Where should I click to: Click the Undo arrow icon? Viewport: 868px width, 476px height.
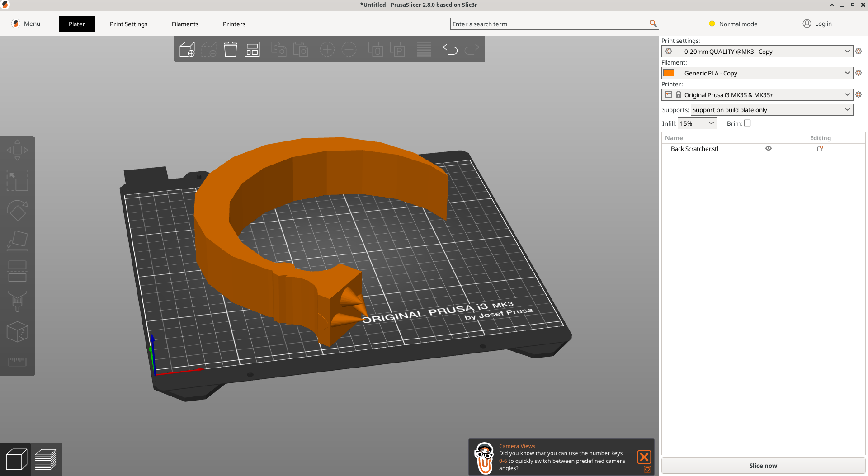click(450, 49)
